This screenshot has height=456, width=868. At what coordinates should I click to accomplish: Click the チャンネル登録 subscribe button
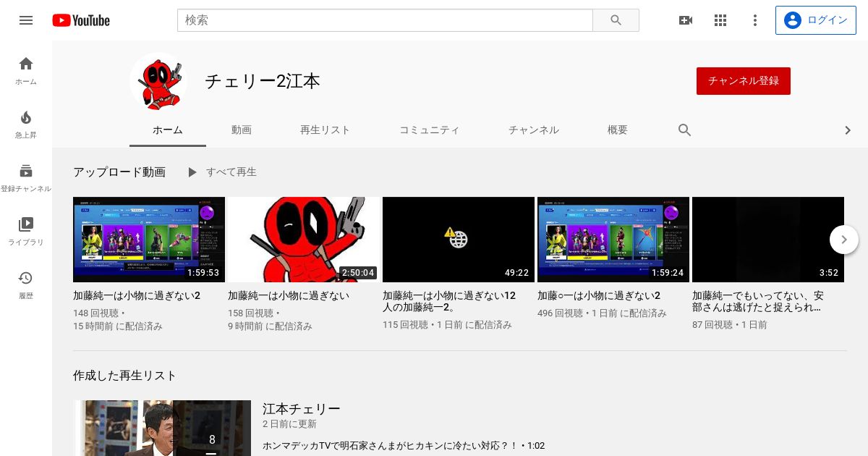click(744, 81)
